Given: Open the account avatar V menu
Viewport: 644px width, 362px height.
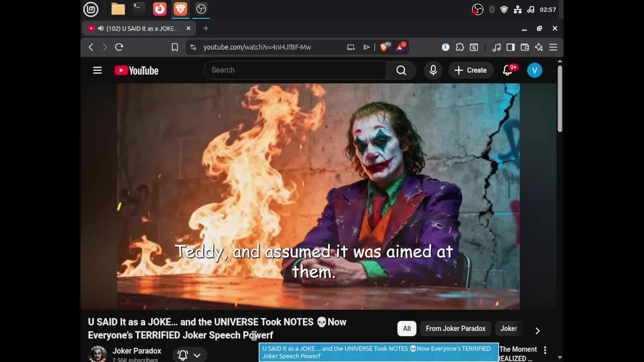Looking at the screenshot, I should [x=535, y=70].
